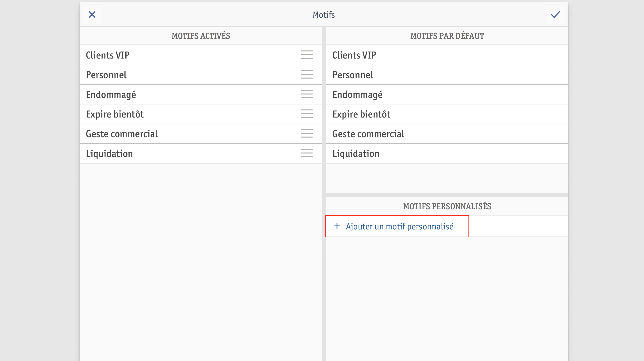644x361 pixels.
Task: Click the reorder handle for Personnel
Action: pyautogui.click(x=307, y=74)
